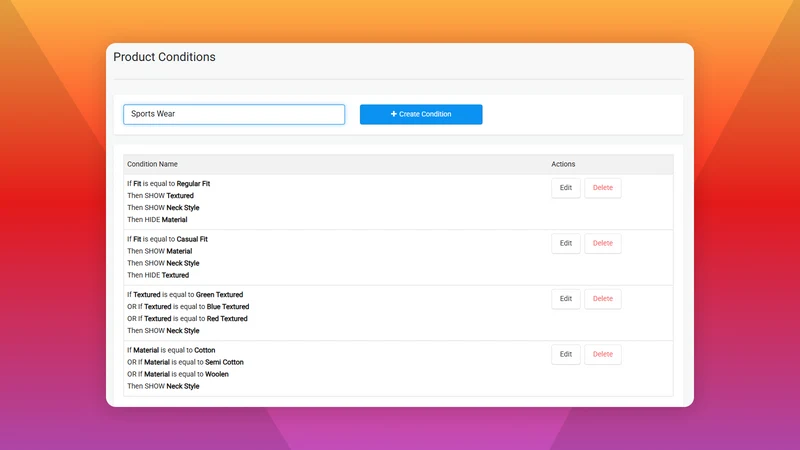Image resolution: width=800 pixels, height=450 pixels.
Task: Click the Product Conditions heading
Action: (164, 57)
